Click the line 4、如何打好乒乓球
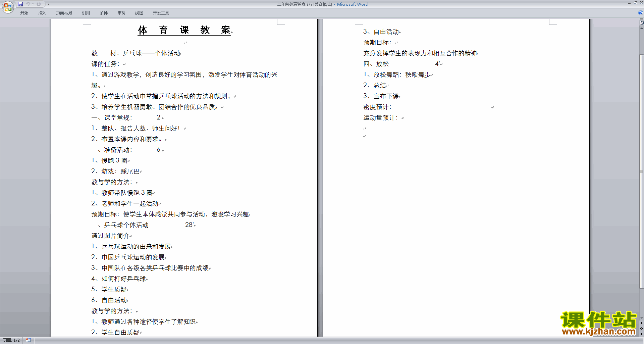 [119, 279]
